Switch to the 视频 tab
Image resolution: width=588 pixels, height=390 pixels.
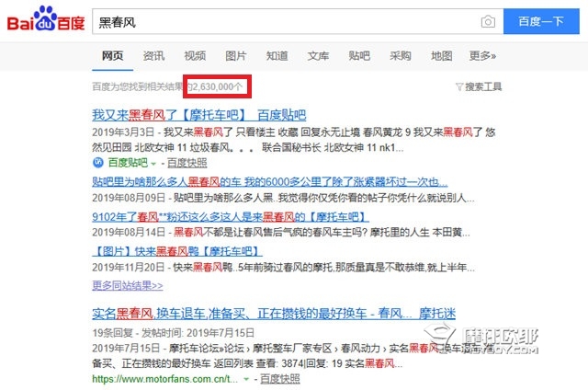coord(195,56)
